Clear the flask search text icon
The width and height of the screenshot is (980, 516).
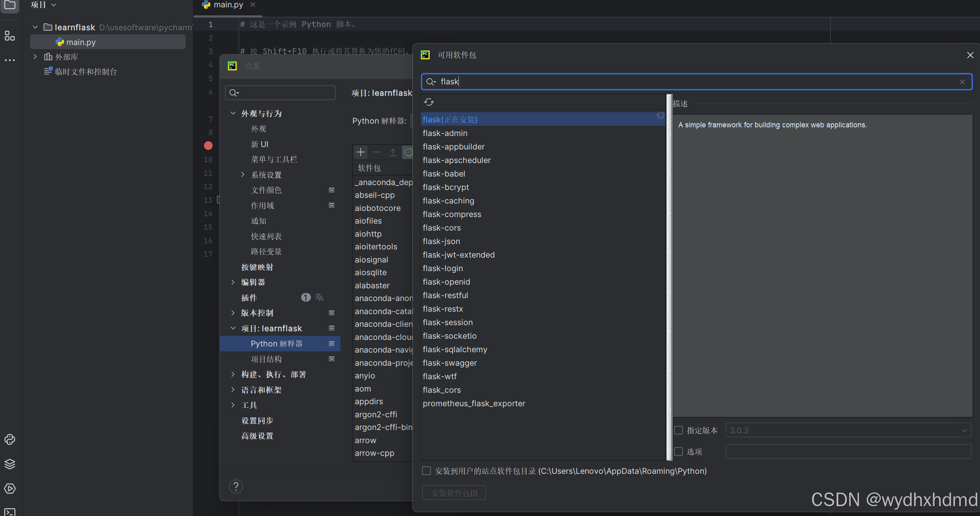[x=962, y=82]
